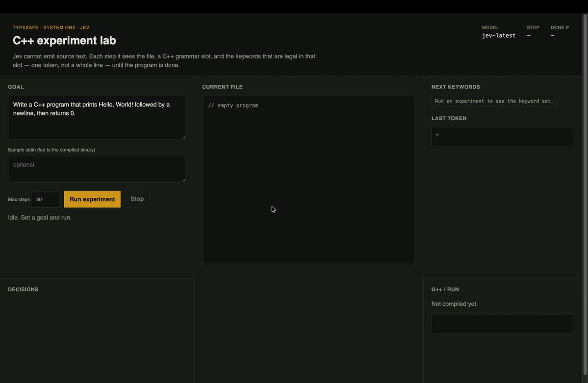The image size is (588, 383).
Task: Click the 'jev-latest' model value
Action: 499,35
